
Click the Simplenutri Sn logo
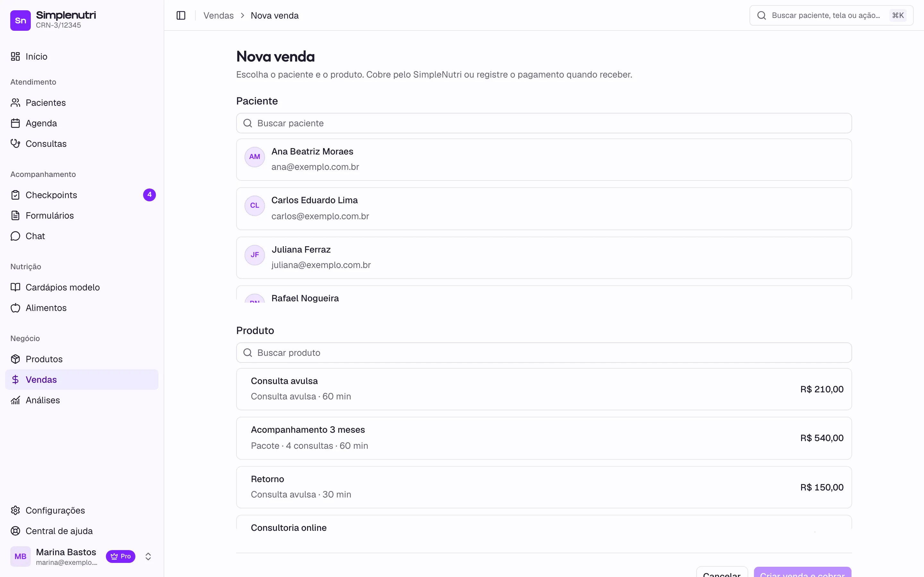(x=20, y=20)
